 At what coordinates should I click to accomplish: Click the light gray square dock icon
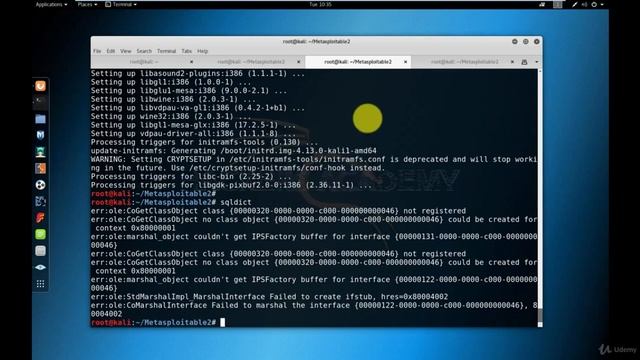40,251
